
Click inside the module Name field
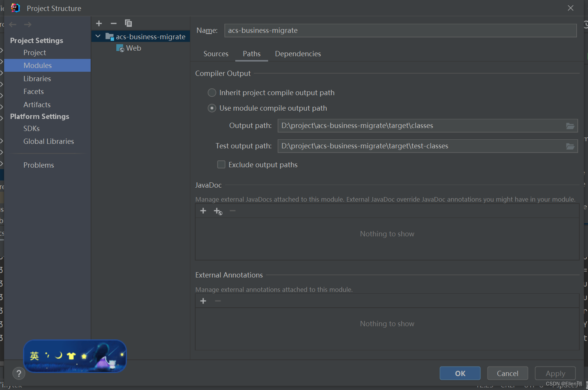[x=400, y=30]
